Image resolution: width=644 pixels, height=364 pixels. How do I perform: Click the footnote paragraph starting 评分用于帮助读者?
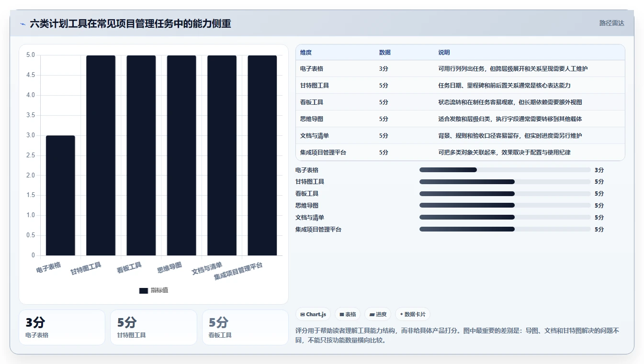pyautogui.click(x=457, y=335)
